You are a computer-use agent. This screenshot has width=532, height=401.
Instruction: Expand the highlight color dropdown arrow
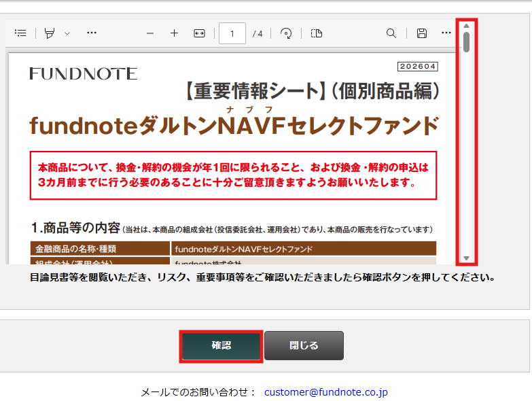[x=67, y=33]
